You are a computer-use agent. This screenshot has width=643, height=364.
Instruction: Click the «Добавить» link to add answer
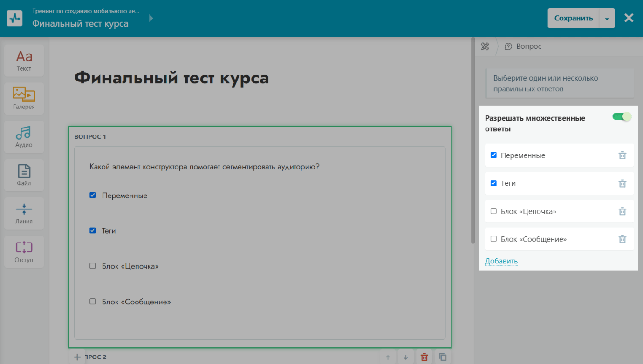click(501, 261)
